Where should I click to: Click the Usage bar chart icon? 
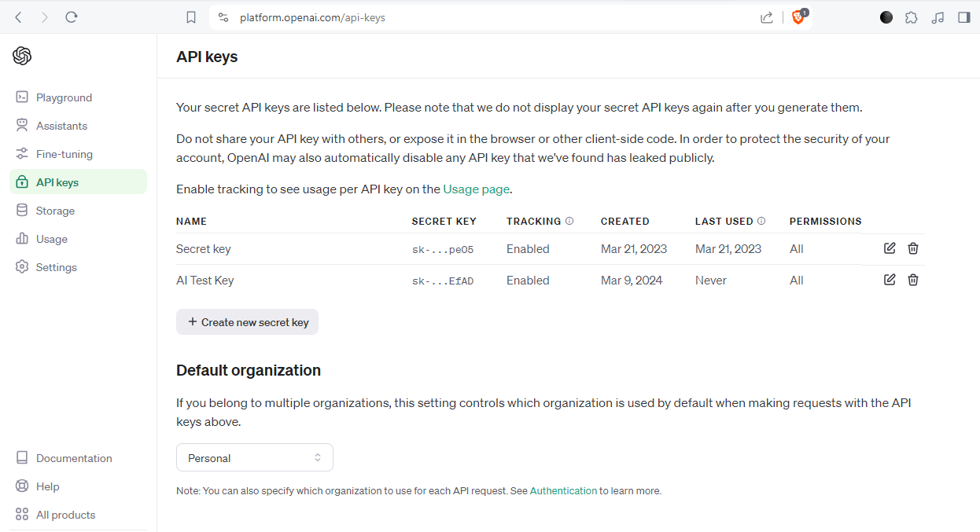[x=22, y=239]
